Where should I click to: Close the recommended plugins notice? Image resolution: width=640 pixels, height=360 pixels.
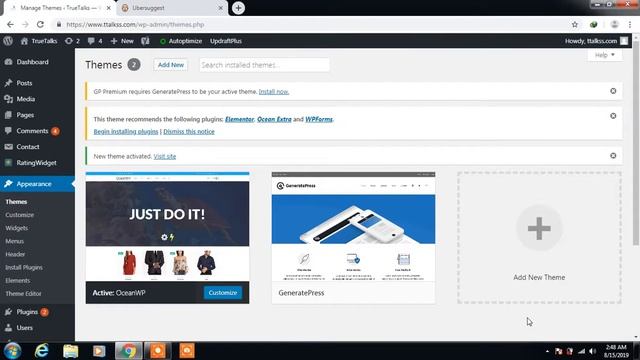point(613,116)
